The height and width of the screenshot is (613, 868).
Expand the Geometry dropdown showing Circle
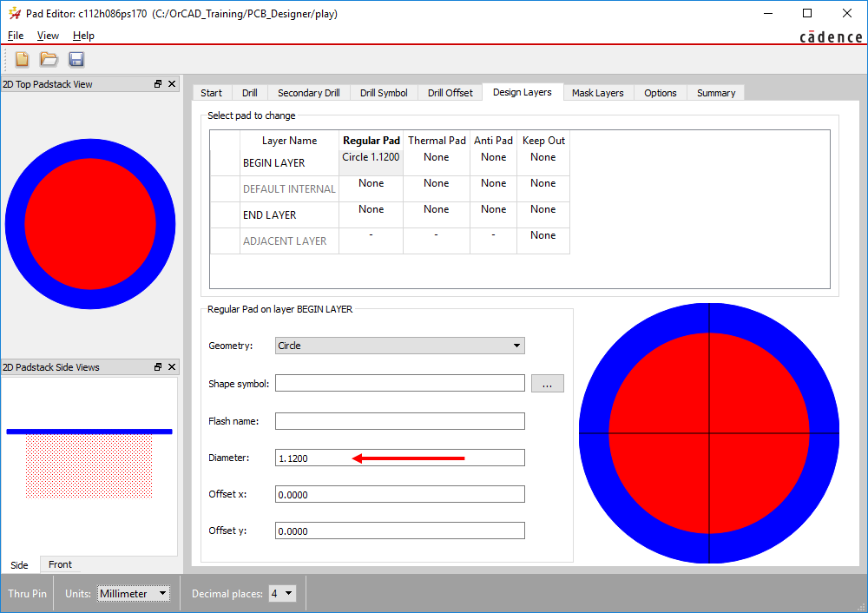point(399,346)
